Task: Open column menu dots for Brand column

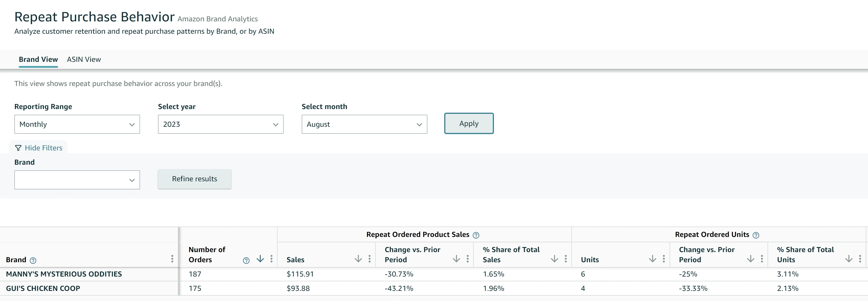Action: pos(172,259)
